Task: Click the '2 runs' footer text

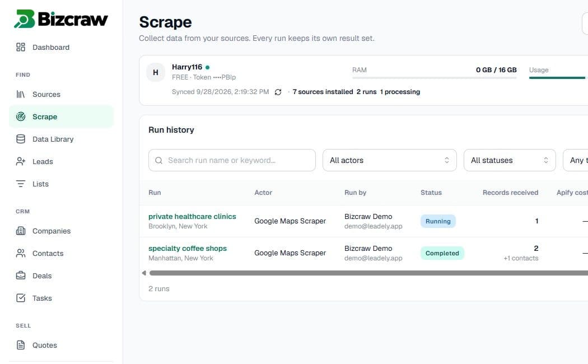Action: coord(159,288)
